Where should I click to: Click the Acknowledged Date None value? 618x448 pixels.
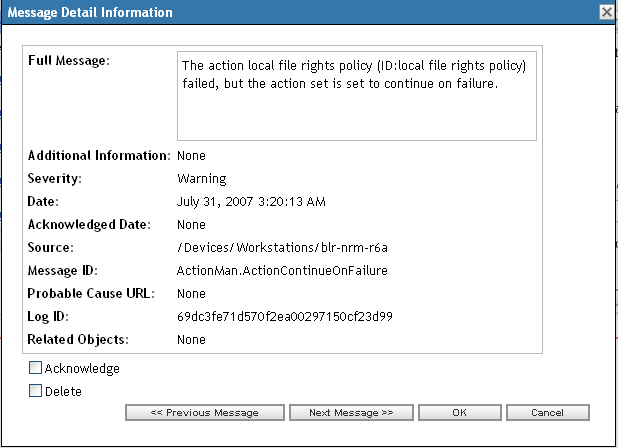click(191, 224)
